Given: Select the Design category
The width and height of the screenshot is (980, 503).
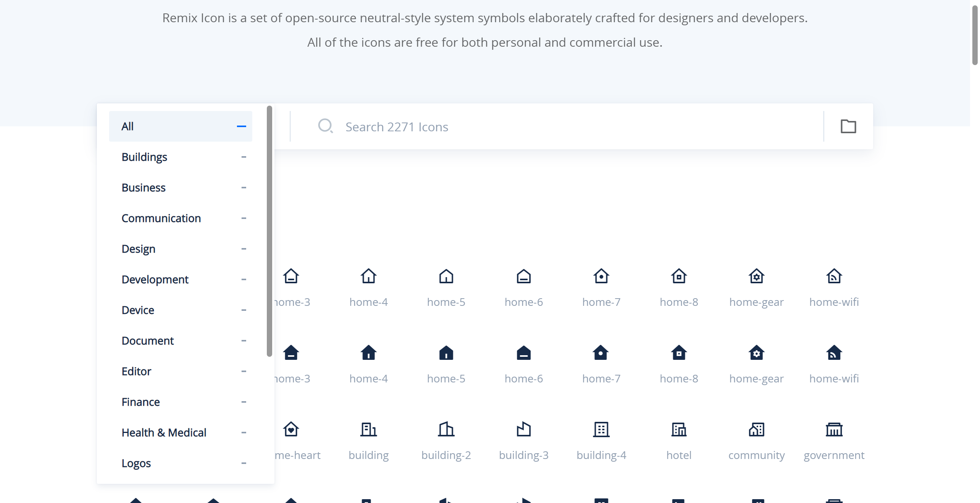Looking at the screenshot, I should 181,249.
